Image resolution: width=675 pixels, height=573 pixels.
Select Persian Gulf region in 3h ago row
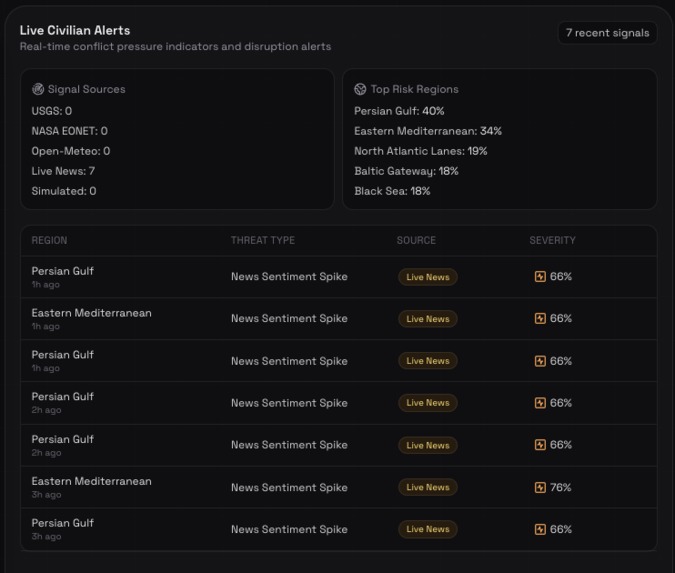(62, 523)
